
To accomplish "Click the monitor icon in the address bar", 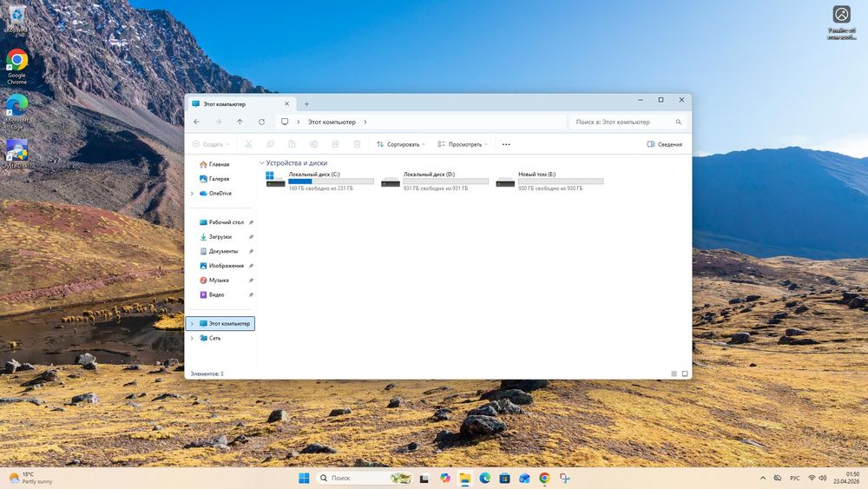I will (285, 122).
